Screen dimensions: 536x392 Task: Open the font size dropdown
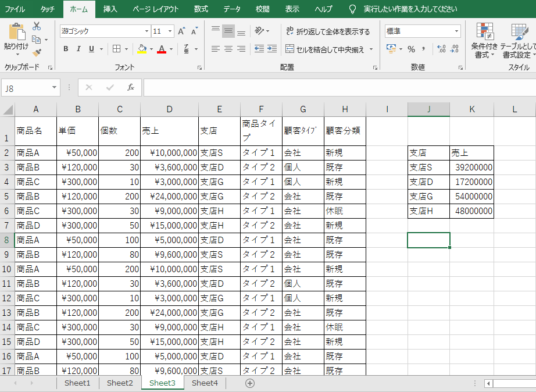coord(170,31)
